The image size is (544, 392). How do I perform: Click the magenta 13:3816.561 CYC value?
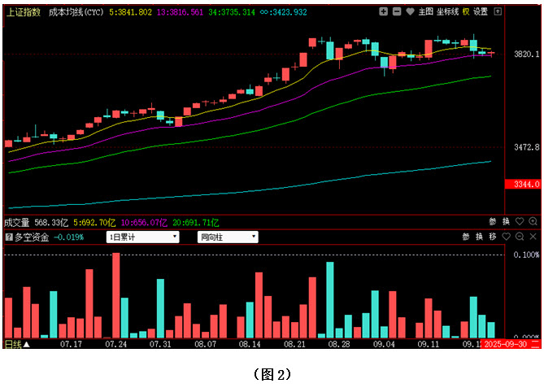[x=180, y=12]
